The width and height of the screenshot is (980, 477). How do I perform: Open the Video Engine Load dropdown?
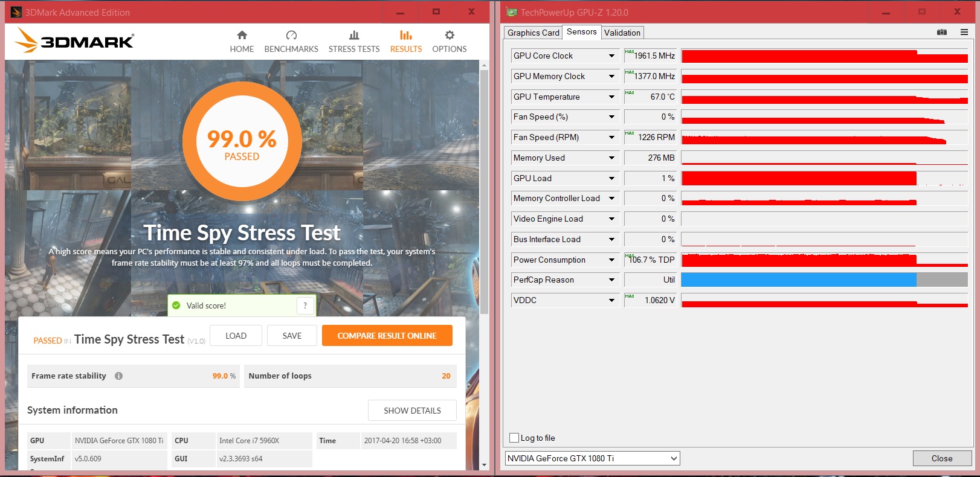click(x=611, y=219)
